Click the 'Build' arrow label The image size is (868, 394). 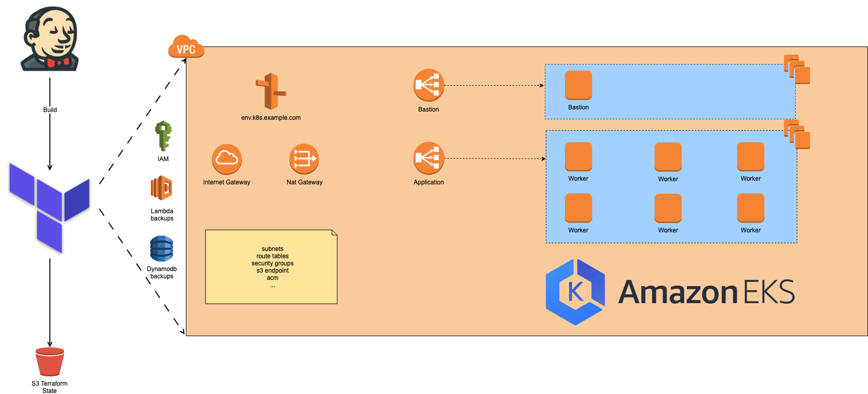[x=50, y=110]
